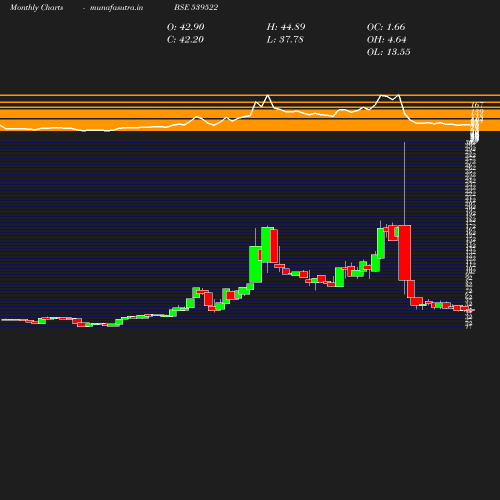
Task: Click the open value 'O: 42.90'
Action: [x=186, y=27]
